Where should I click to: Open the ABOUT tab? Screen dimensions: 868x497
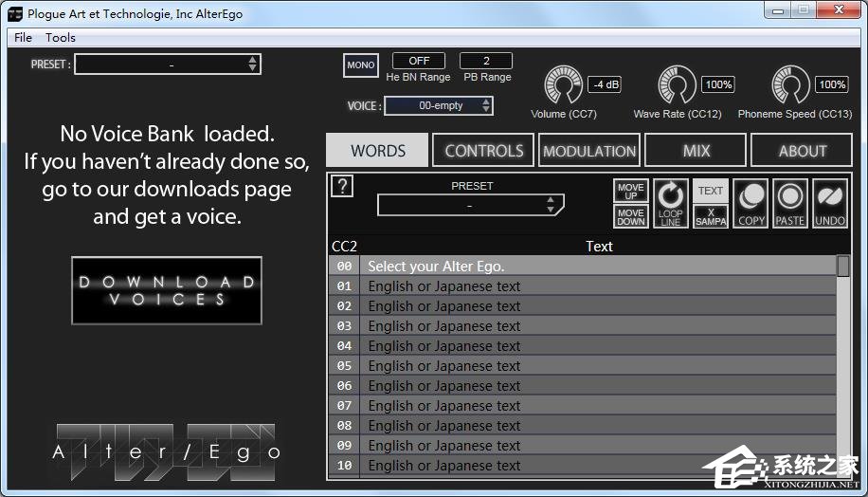coord(802,151)
